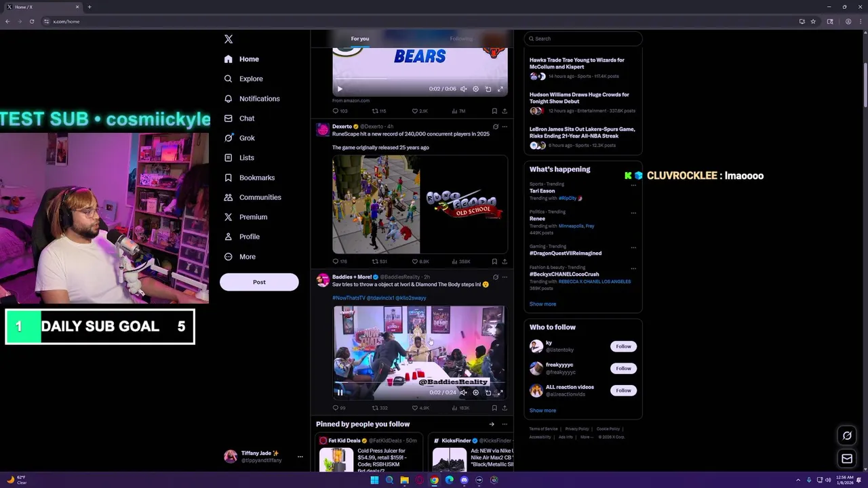This screenshot has width=868, height=488.
Task: Make the Bears video fullscreen
Action: tap(500, 89)
